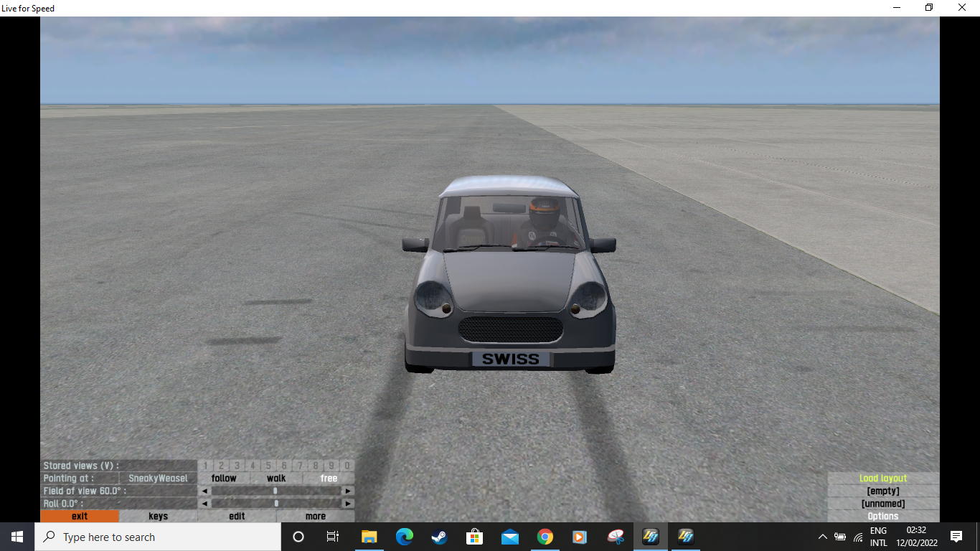Select stored view slot 7
Image resolution: width=980 pixels, height=551 pixels.
(300, 466)
